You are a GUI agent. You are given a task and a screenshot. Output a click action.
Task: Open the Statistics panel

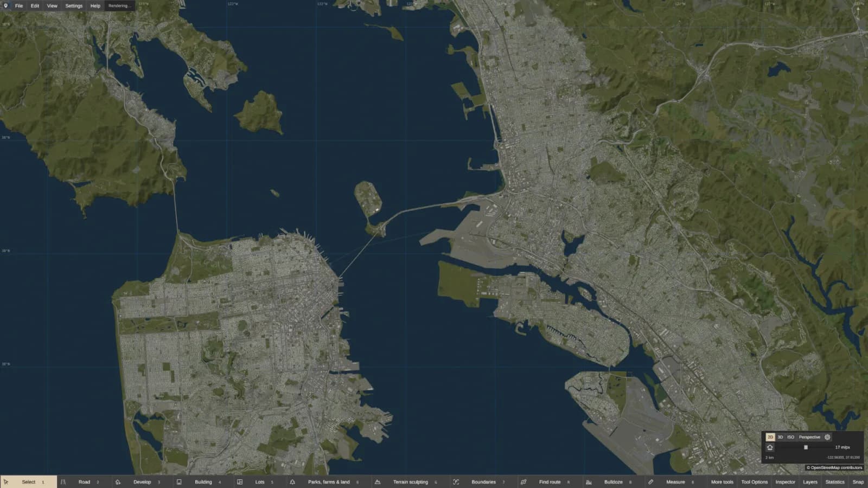pyautogui.click(x=835, y=482)
